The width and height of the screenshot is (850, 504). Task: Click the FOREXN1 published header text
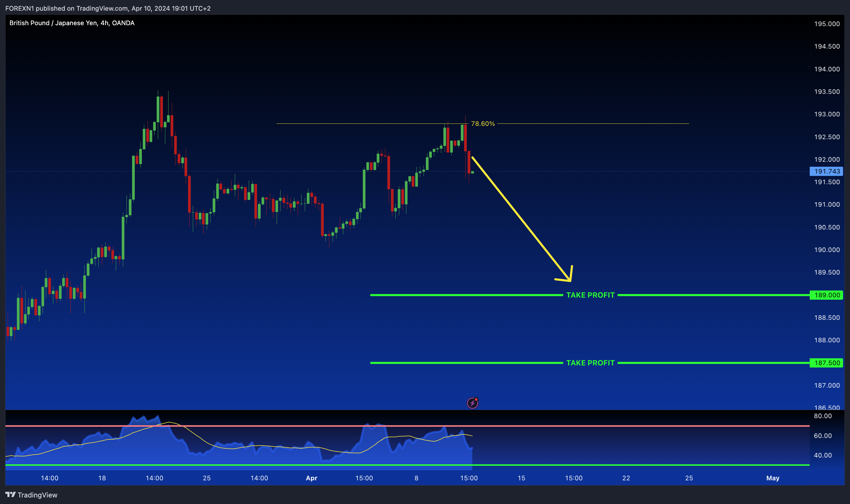pyautogui.click(x=108, y=8)
